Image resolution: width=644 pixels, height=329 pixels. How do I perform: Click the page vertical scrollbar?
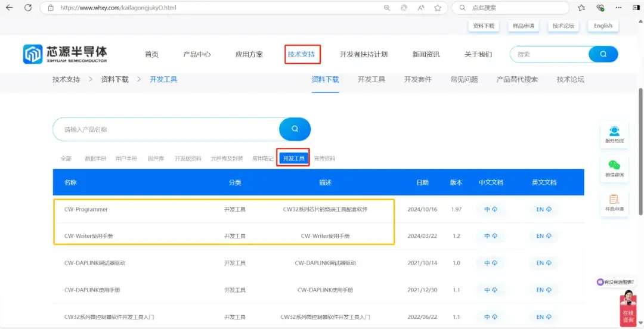(x=640, y=152)
